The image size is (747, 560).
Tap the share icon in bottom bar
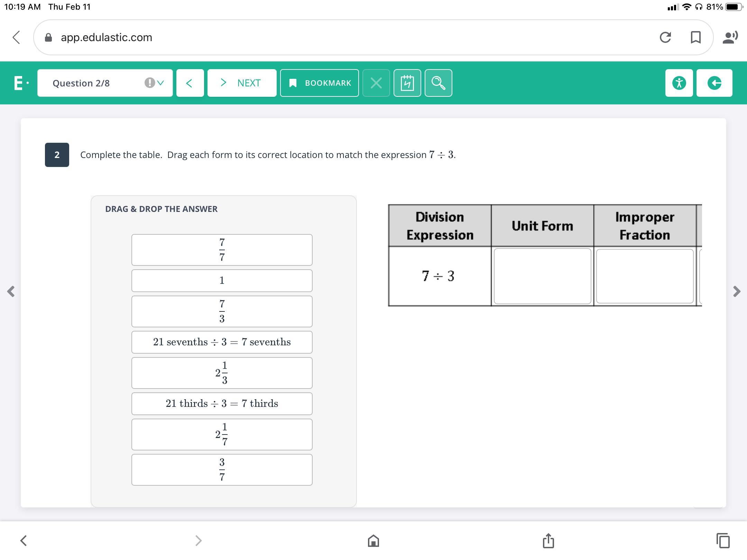tap(548, 541)
